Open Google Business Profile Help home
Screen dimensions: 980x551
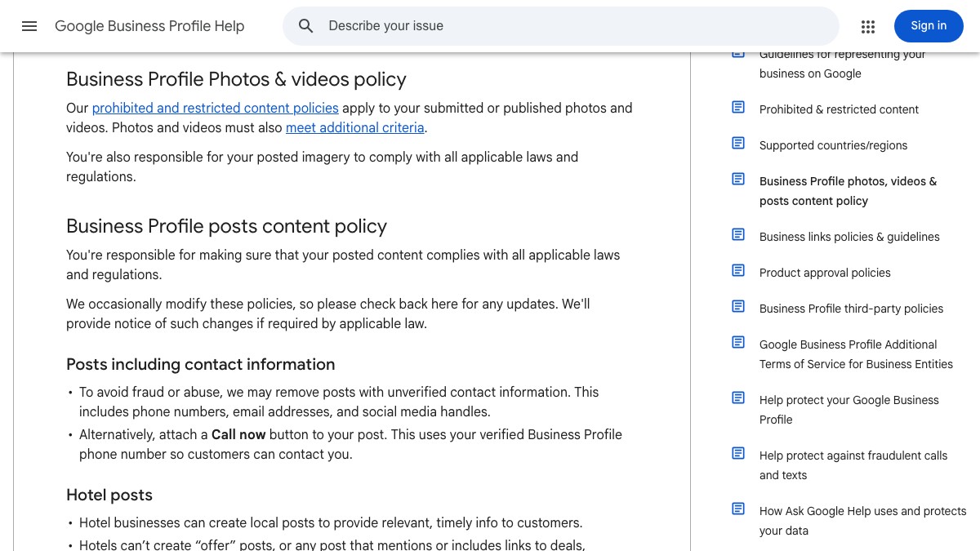pos(149,26)
